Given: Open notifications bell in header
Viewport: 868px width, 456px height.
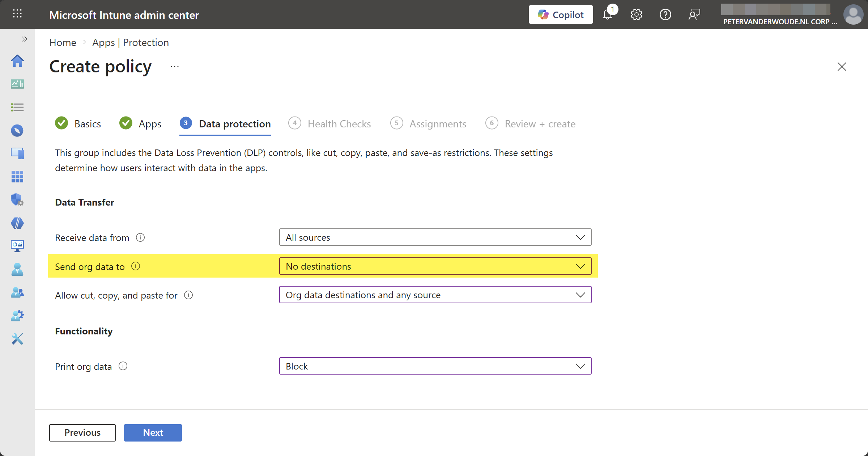Looking at the screenshot, I should click(608, 15).
